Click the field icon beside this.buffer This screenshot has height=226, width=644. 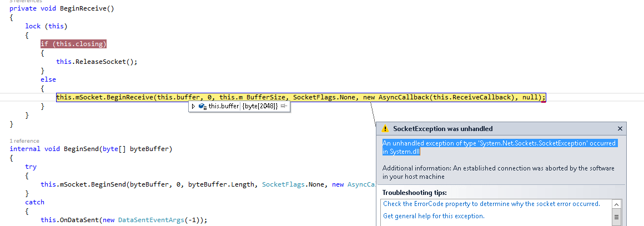[x=202, y=107]
